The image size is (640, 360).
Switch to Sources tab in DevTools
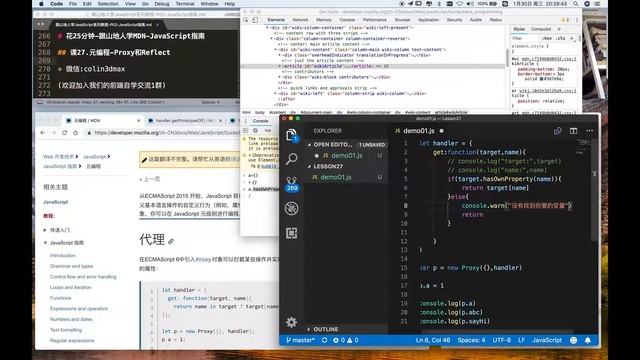[402, 20]
